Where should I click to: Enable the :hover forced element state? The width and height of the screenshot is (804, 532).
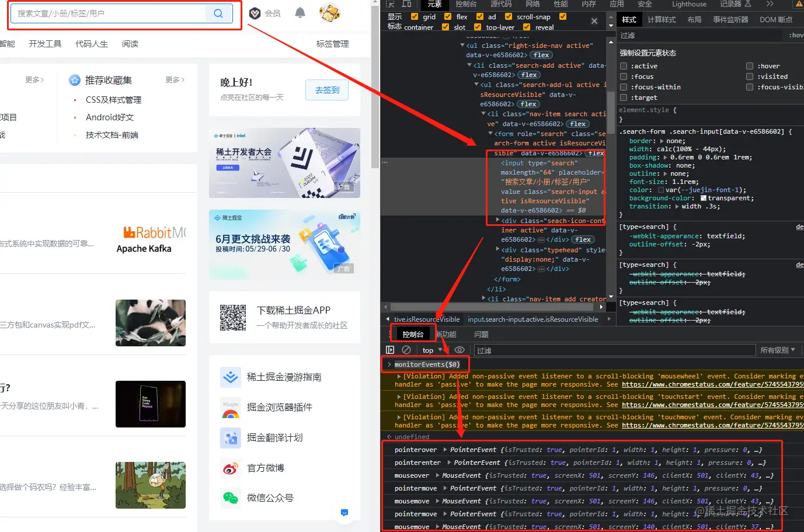coord(750,65)
